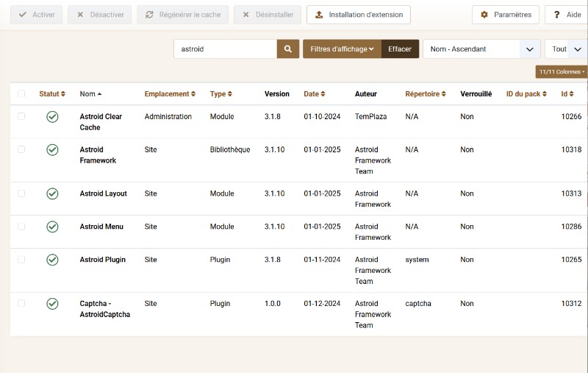This screenshot has height=373, width=588.
Task: Click the Id value 10286
Action: [x=571, y=227]
